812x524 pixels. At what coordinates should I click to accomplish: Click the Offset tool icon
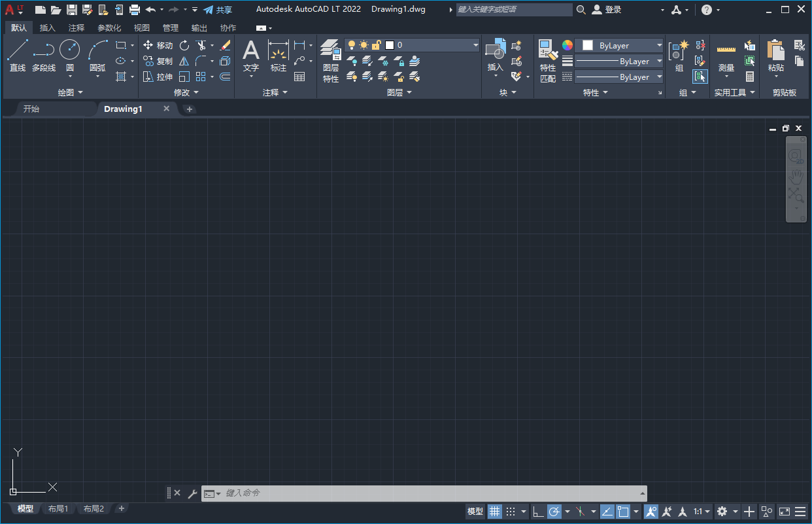(225, 77)
